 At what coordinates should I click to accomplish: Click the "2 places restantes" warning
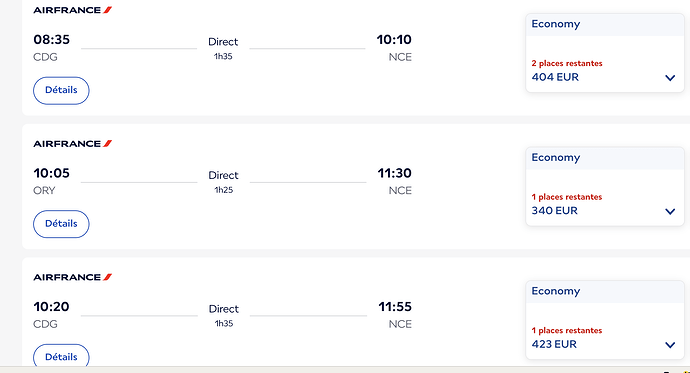pos(567,63)
